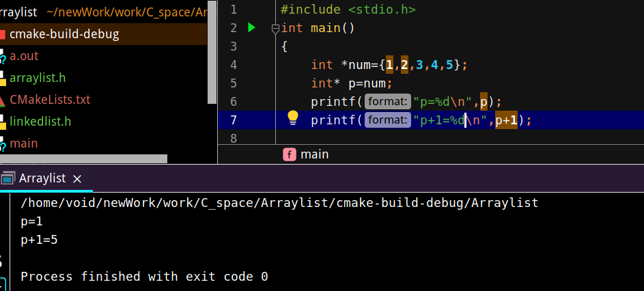Viewport: 644px width, 291px height.
Task: Open CMakeLists.txt in the project tree
Action: 50,100
